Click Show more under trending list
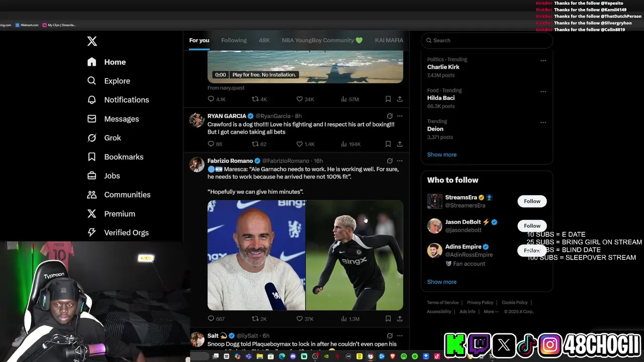The width and height of the screenshot is (644, 362). pos(442,154)
